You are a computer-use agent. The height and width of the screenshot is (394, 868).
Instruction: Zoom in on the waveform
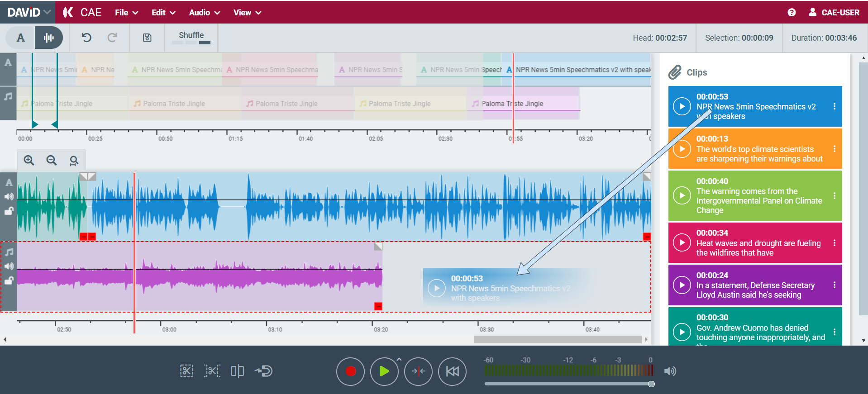coord(29,160)
